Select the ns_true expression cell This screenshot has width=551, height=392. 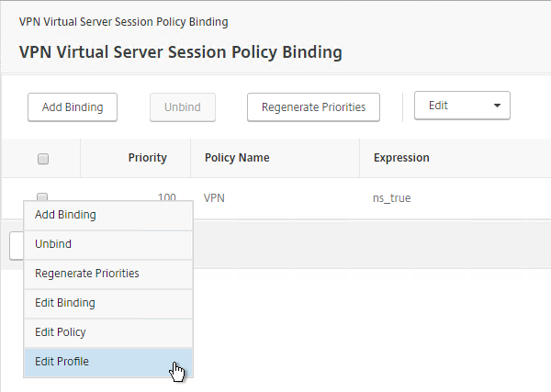pos(391,198)
